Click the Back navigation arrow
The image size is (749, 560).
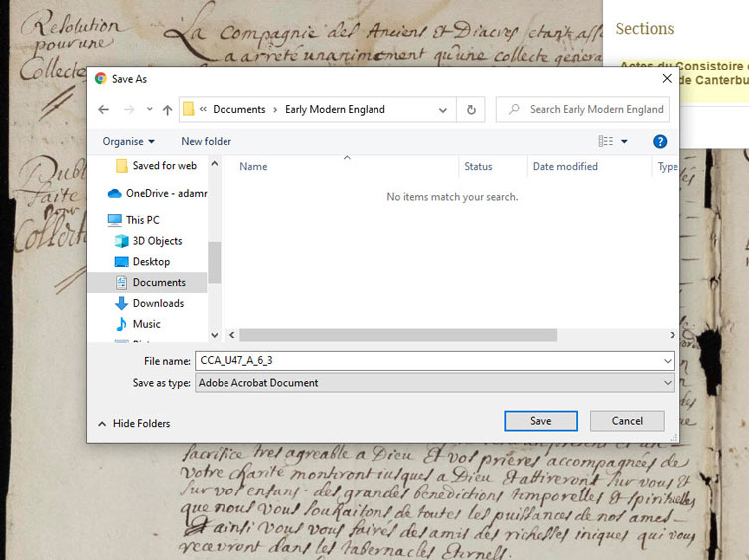103,110
